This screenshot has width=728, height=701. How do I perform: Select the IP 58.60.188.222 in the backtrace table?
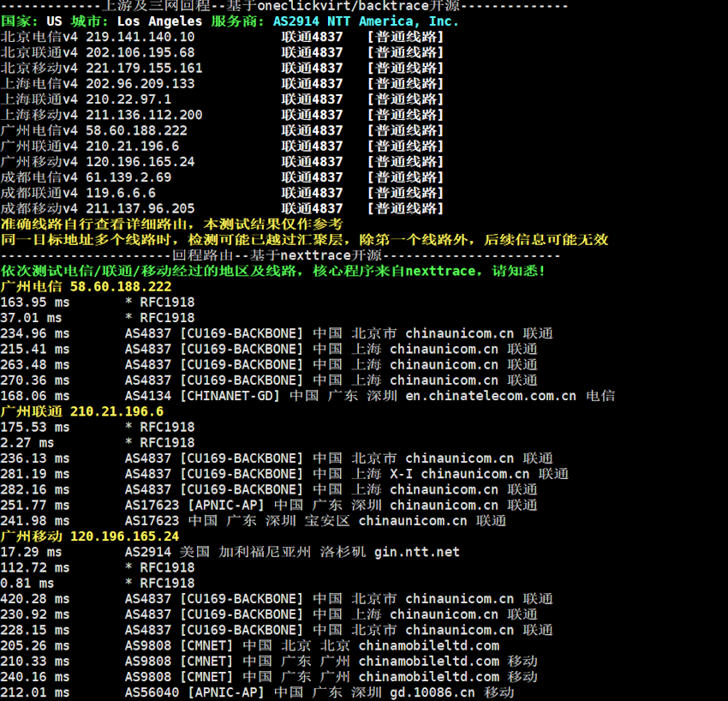tap(136, 130)
